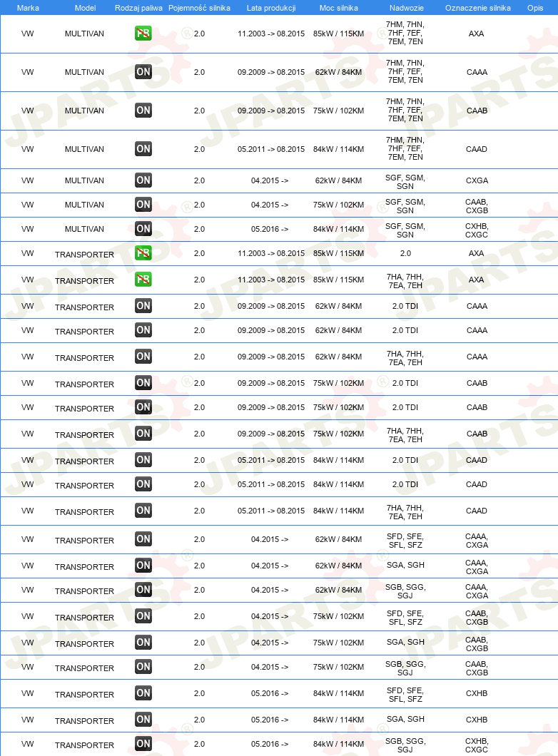Click the Marka column header

(28, 8)
